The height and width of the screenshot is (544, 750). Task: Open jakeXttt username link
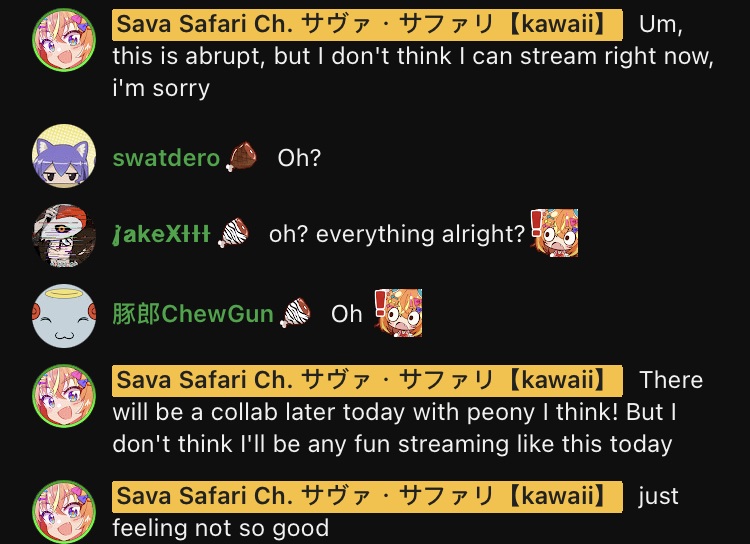[161, 234]
